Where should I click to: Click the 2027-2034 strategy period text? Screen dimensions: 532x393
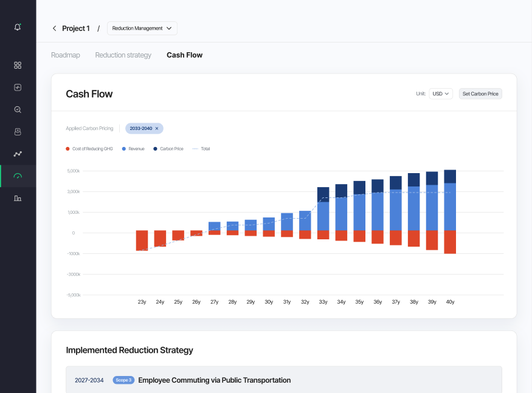coord(89,380)
